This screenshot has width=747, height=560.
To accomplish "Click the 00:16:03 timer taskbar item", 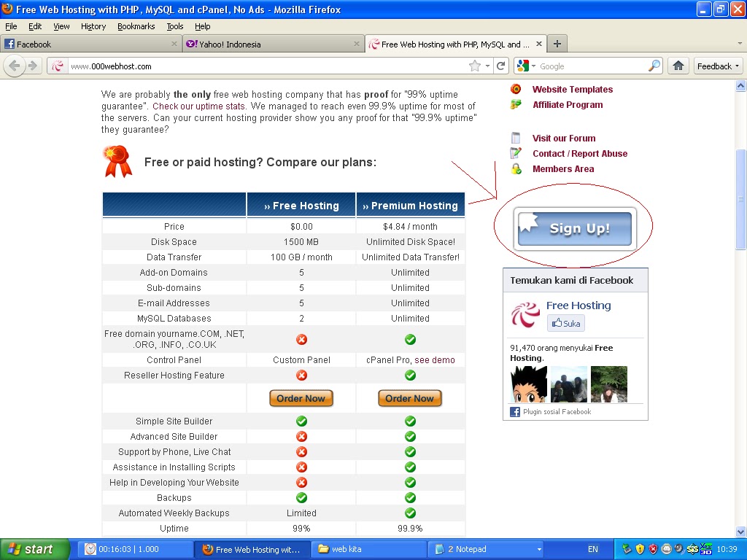I will (135, 549).
